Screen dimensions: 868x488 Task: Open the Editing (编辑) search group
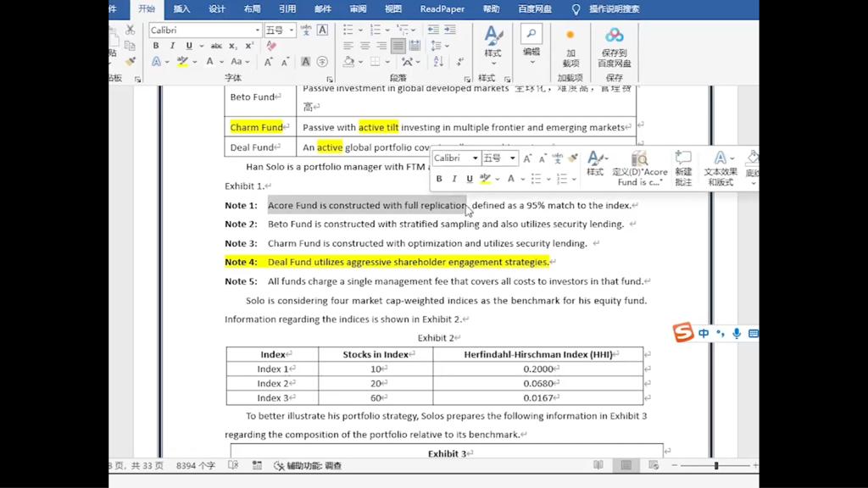531,44
